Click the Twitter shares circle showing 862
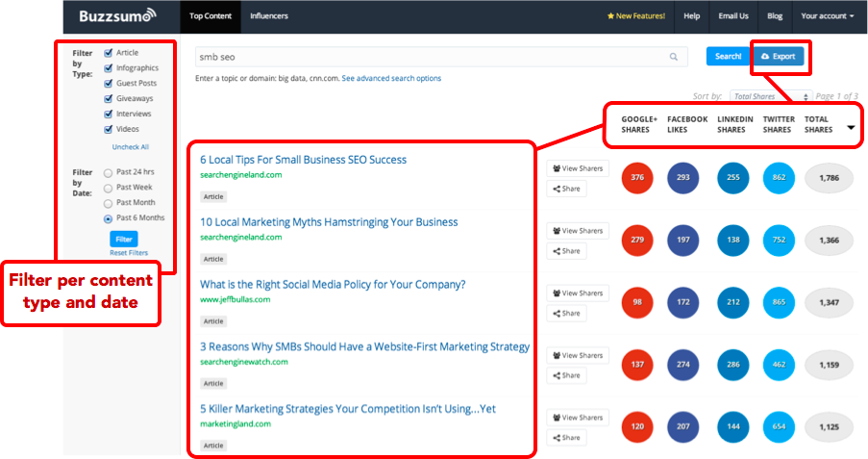The image size is (868, 459). coord(777,178)
